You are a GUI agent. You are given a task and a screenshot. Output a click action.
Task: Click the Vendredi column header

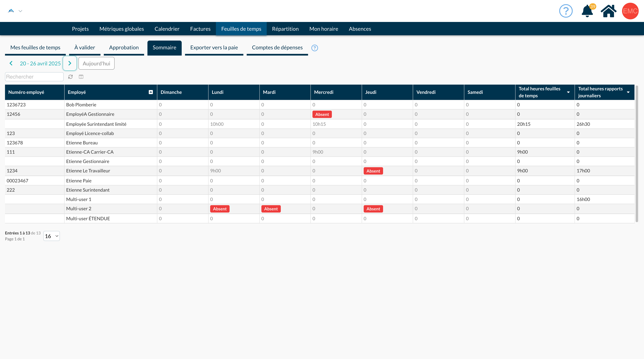(439, 92)
